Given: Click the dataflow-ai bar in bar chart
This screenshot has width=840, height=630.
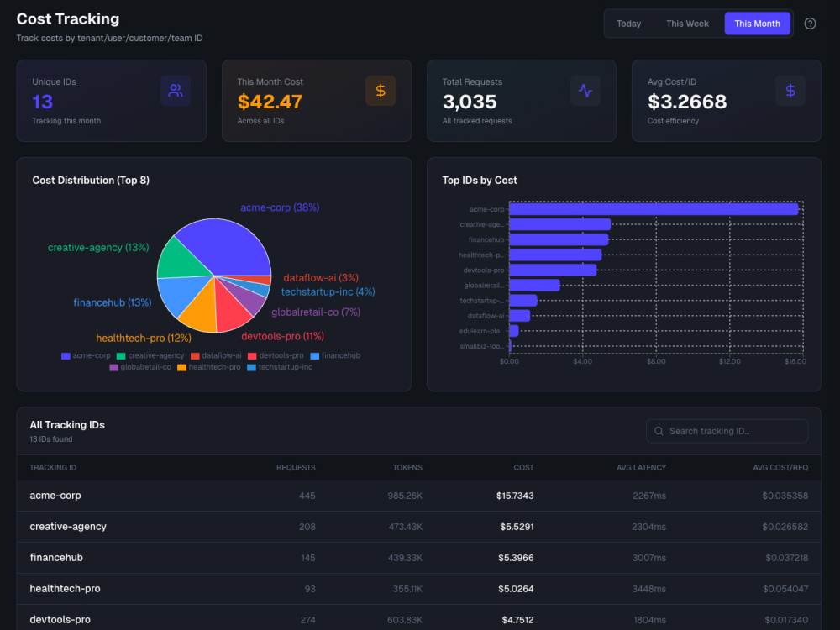Looking at the screenshot, I should (x=519, y=316).
